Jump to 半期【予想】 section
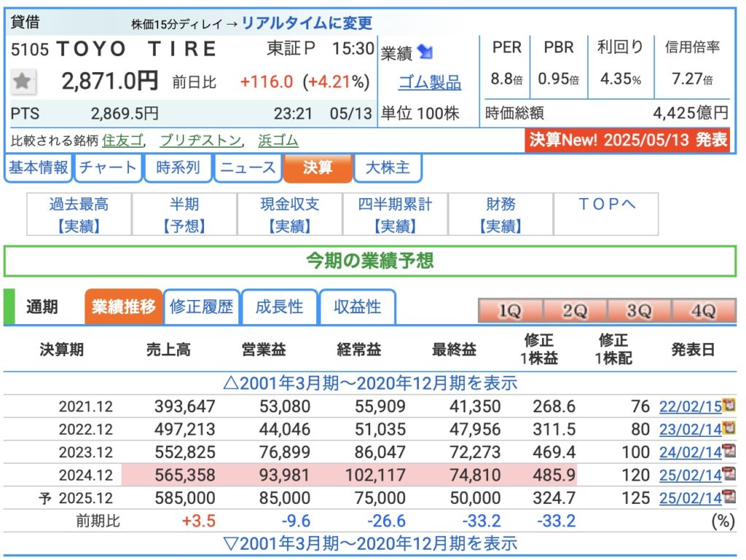746x560 pixels. [x=184, y=214]
